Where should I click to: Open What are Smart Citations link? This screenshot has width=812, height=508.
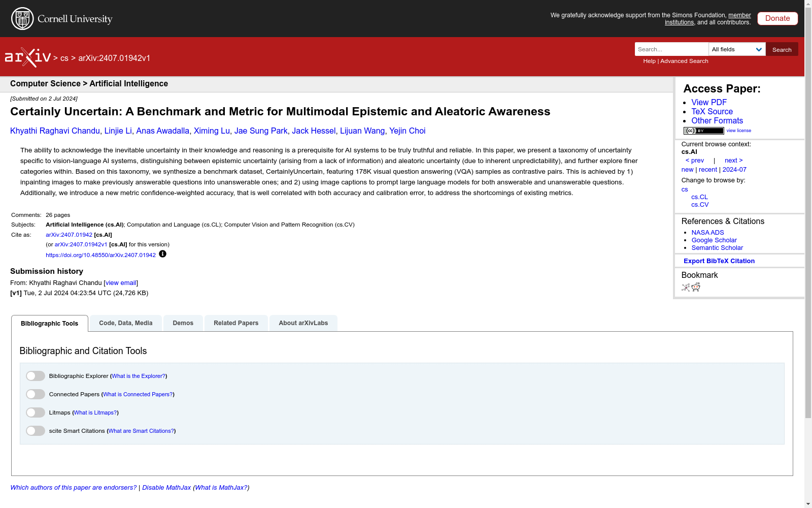(141, 431)
